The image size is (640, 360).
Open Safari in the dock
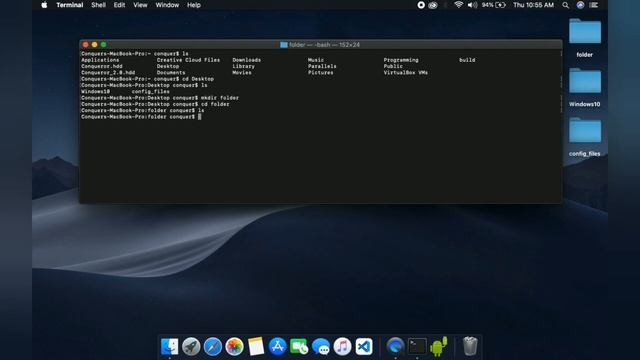213,347
